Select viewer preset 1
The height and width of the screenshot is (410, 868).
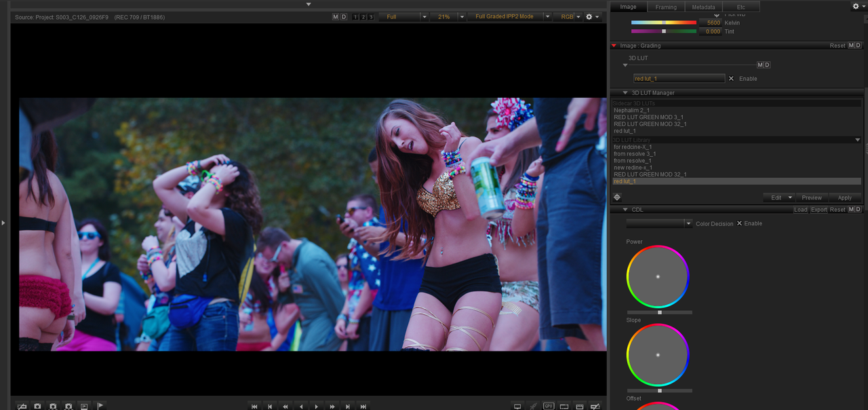click(356, 16)
